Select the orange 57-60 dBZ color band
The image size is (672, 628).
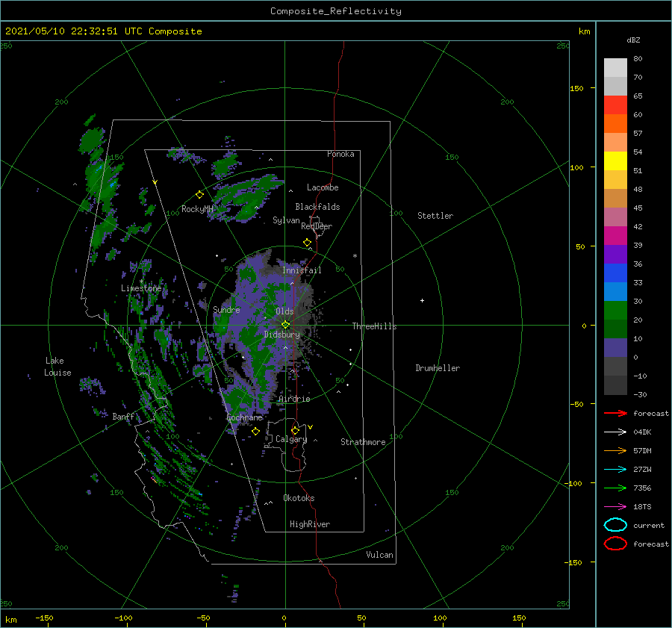coord(615,124)
